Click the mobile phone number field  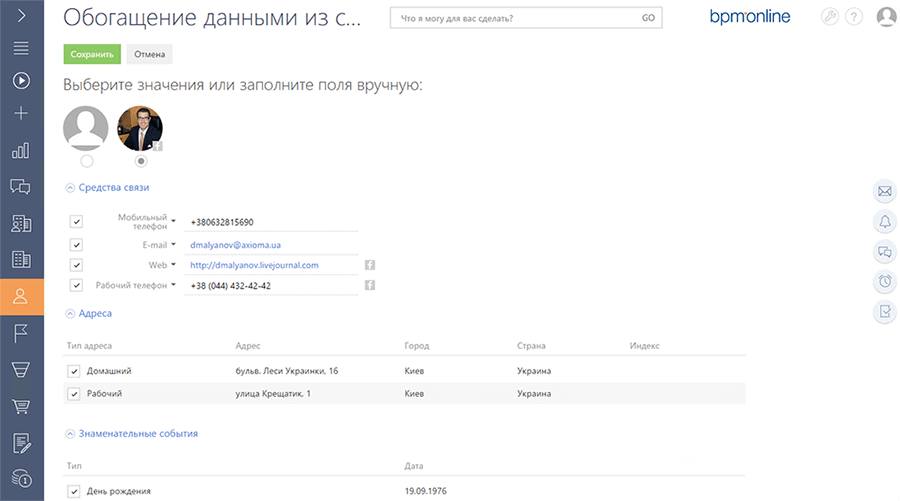pyautogui.click(x=271, y=222)
